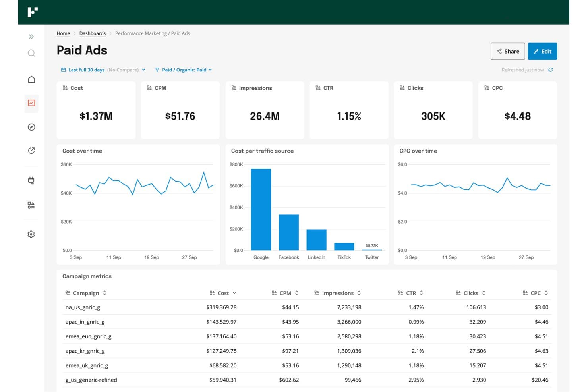The height and width of the screenshot is (392, 588).
Task: Open the compass explore icon in sidebar
Action: 31,127
